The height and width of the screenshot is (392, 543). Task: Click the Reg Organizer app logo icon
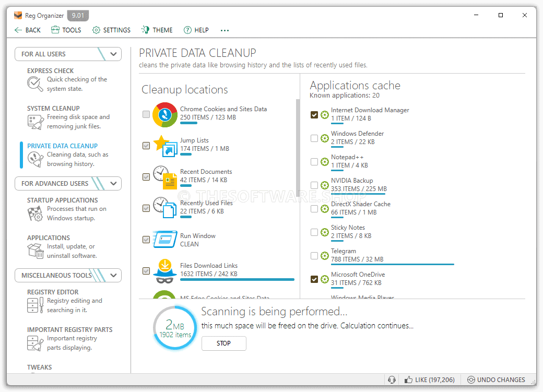coord(18,16)
